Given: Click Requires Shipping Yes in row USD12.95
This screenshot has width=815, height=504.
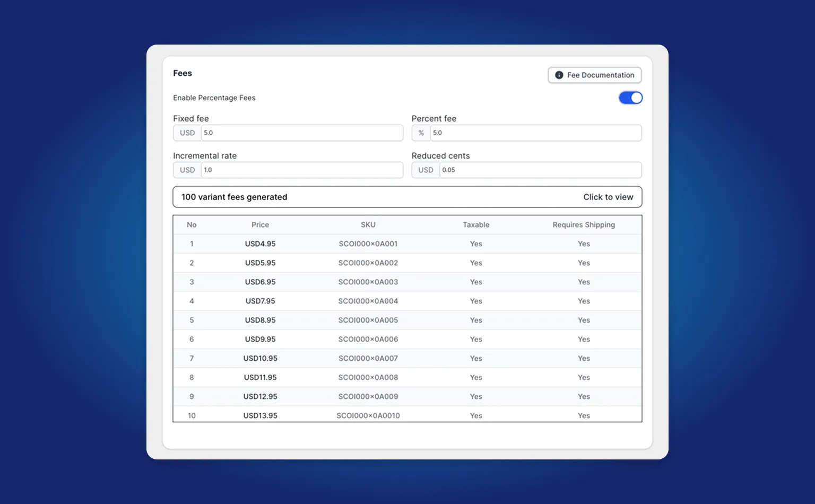Looking at the screenshot, I should click(x=584, y=397).
